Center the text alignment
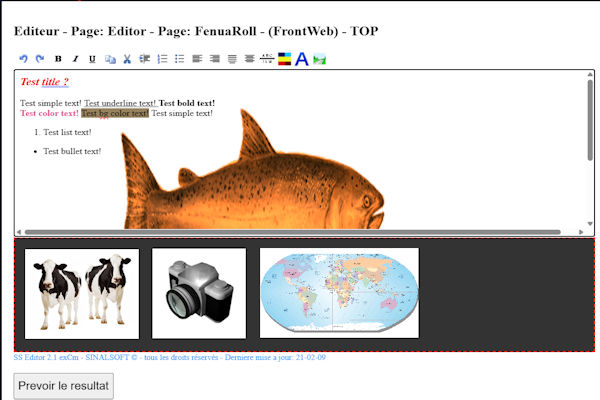This screenshot has height=400, width=600. coord(249,59)
